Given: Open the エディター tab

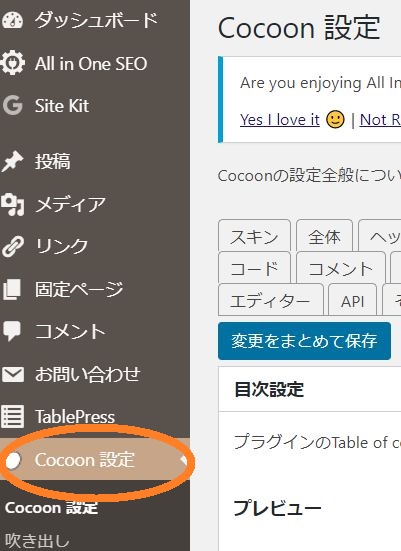Looking at the screenshot, I should pyautogui.click(x=271, y=300).
